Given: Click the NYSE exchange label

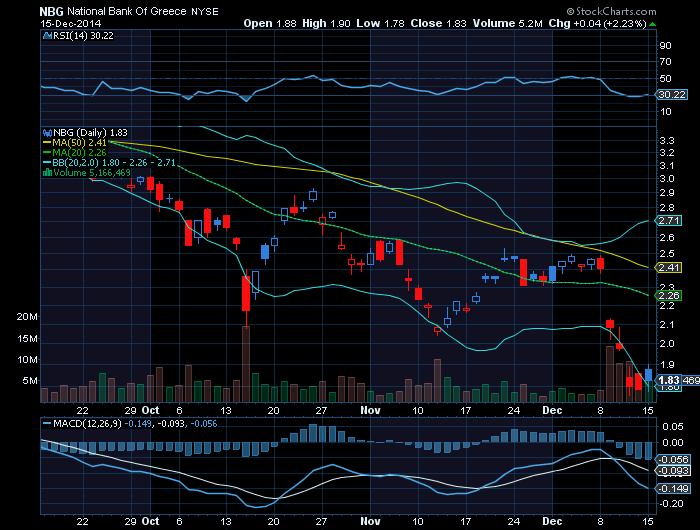Looking at the screenshot, I should coord(205,12).
